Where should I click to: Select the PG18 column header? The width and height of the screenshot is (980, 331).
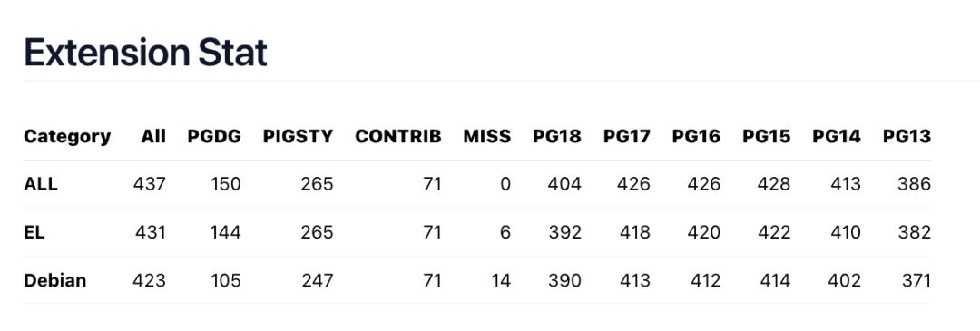pyautogui.click(x=557, y=136)
